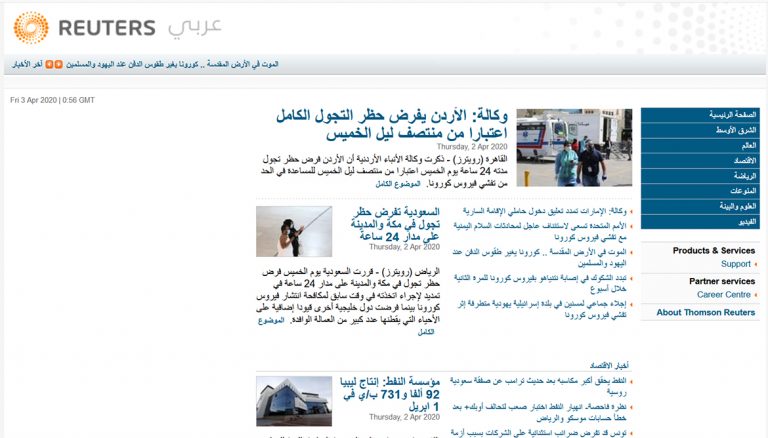Click the Jordan story summary starting القاهرة (رويترز)
The width and height of the screenshot is (768, 438).
[384, 171]
